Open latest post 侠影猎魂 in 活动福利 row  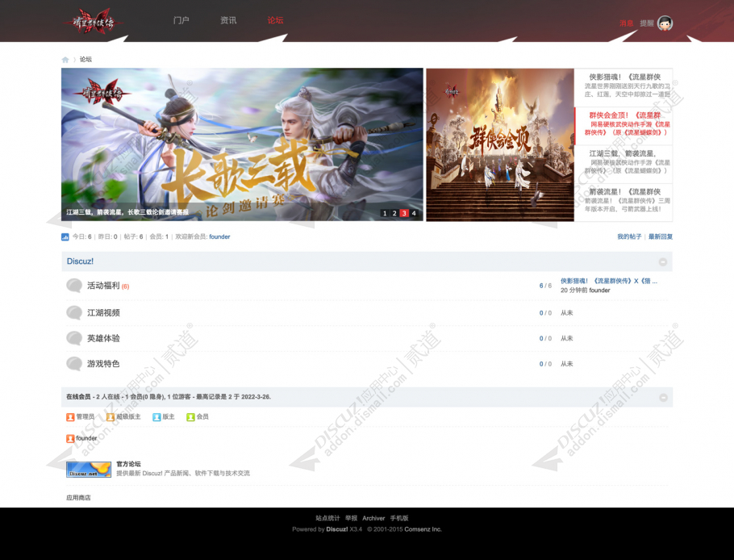tap(609, 281)
